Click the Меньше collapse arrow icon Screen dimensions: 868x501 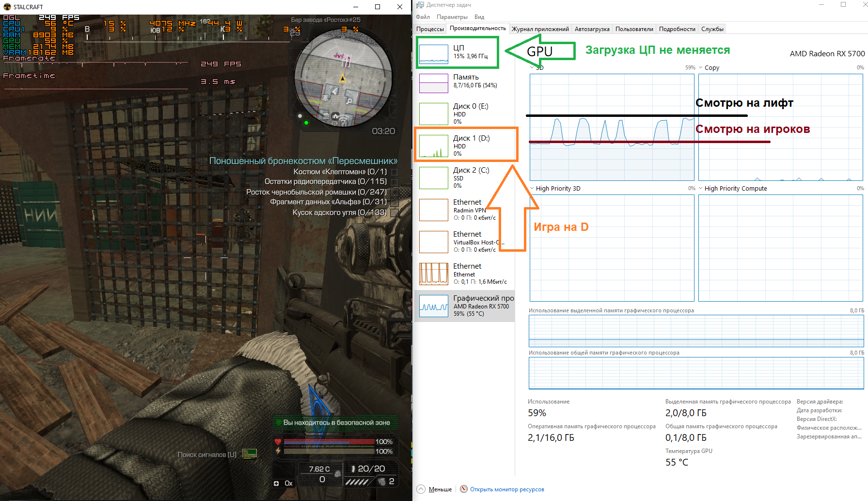pyautogui.click(x=421, y=489)
